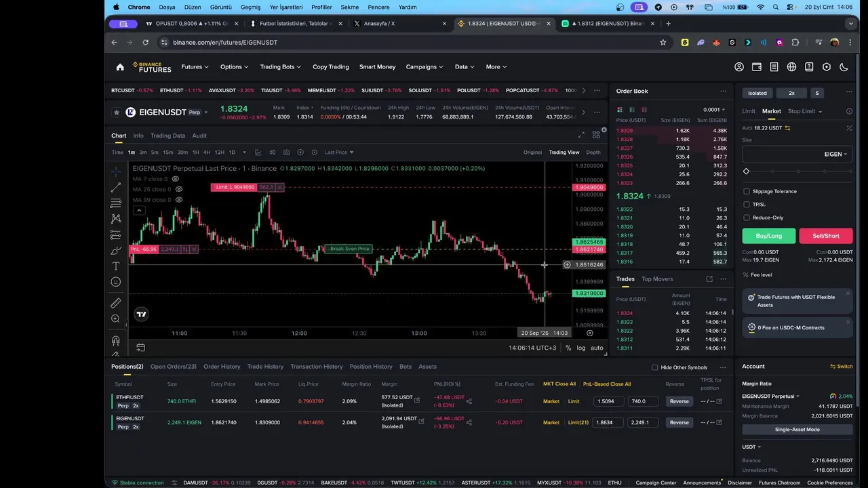Open the Pencere menu in macOS menu bar
This screenshot has height=488, width=868.
coord(378,7)
